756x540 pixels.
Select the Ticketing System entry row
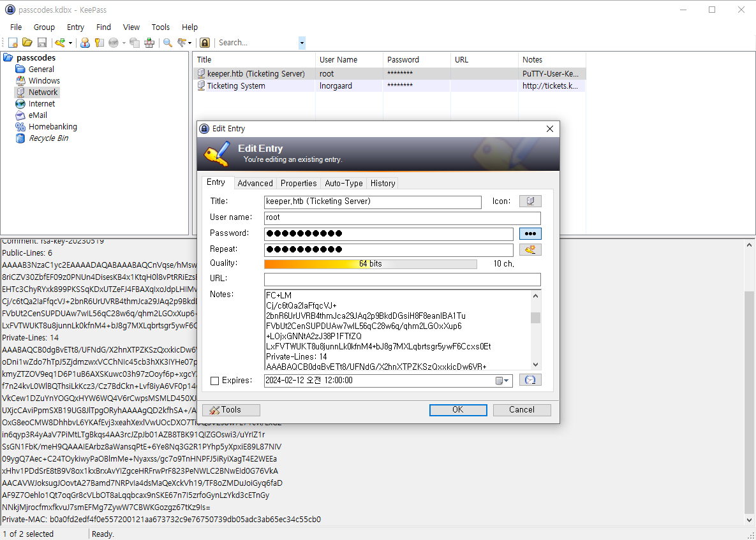389,85
